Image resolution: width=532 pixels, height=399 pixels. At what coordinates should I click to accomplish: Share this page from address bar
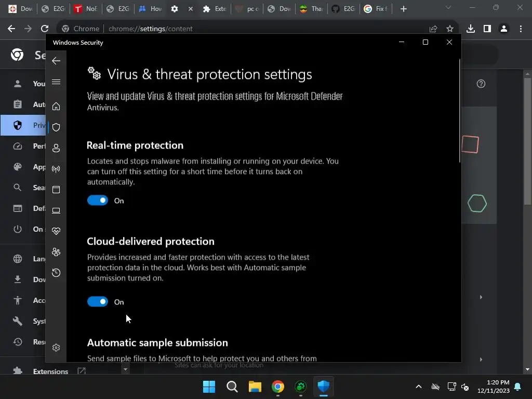[433, 29]
